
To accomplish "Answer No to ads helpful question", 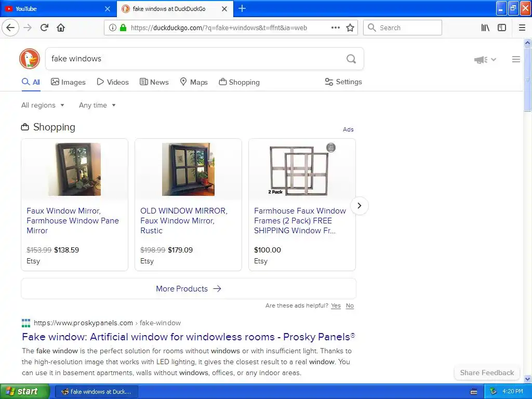I will click(x=350, y=305).
